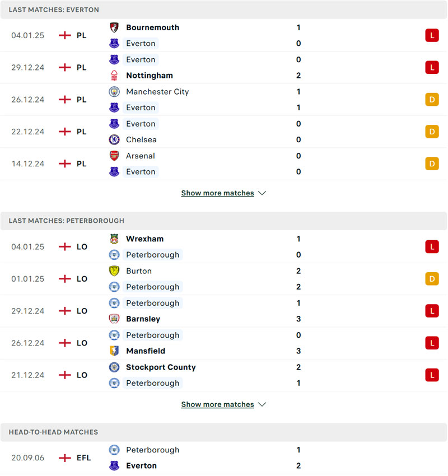Click the highlighted Everton team link
Viewport: 448px width, 476px height.
pyautogui.click(x=141, y=43)
